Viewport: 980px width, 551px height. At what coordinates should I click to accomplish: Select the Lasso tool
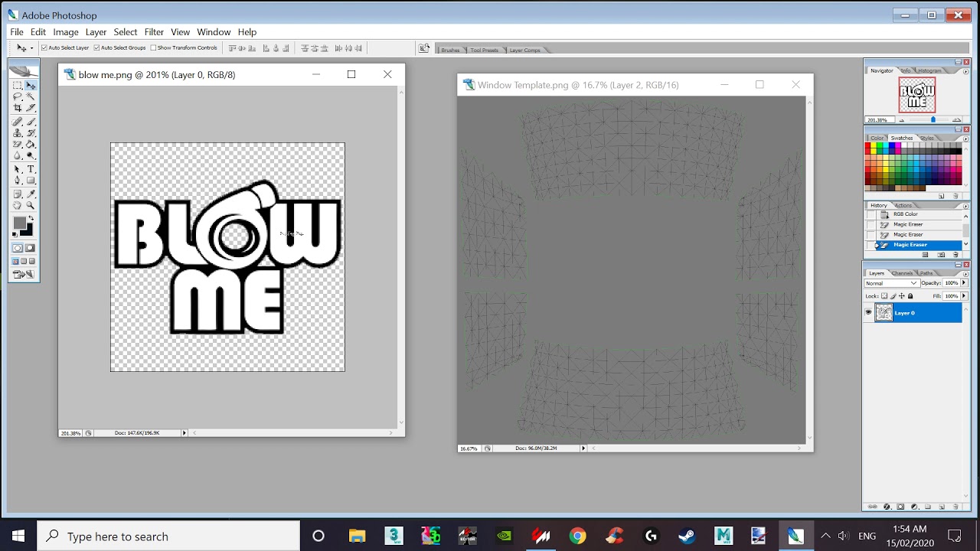(17, 96)
